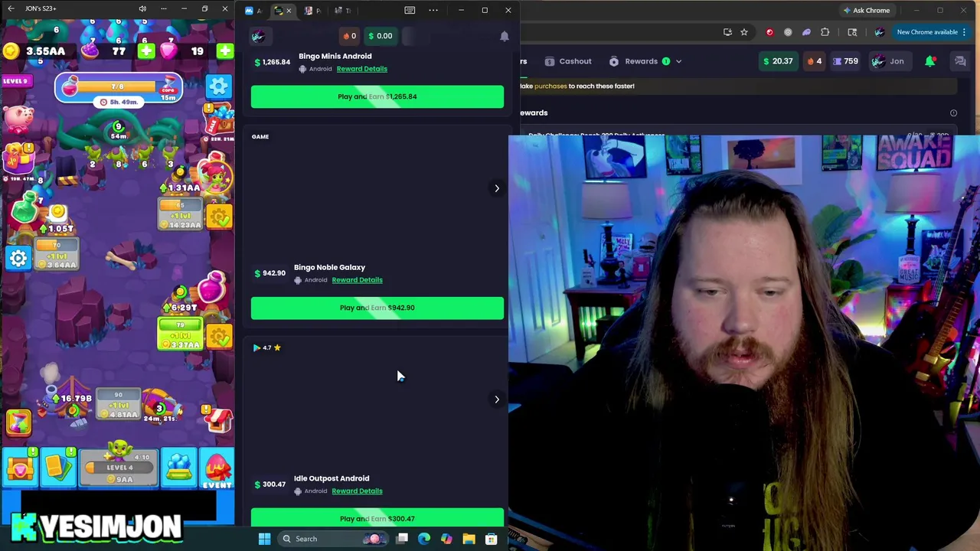
Task: Open Reward Details for Idle Outpost Android
Action: [x=357, y=491]
